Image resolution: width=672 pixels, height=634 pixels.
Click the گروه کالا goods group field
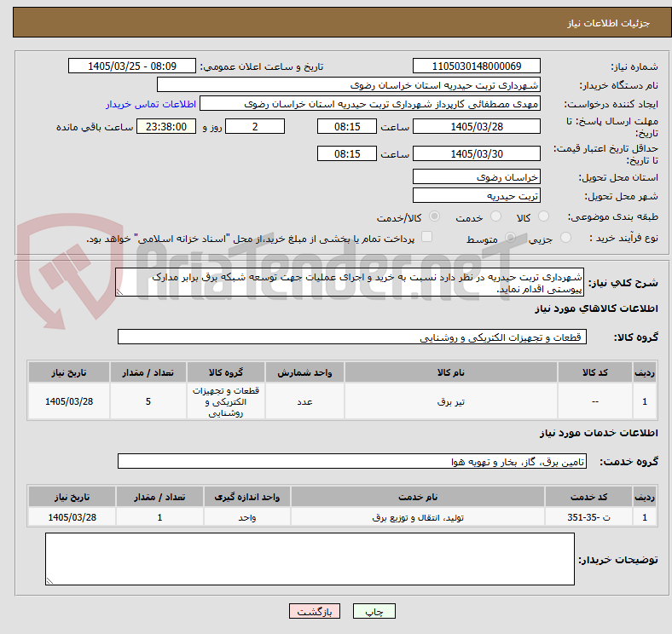[352, 337]
